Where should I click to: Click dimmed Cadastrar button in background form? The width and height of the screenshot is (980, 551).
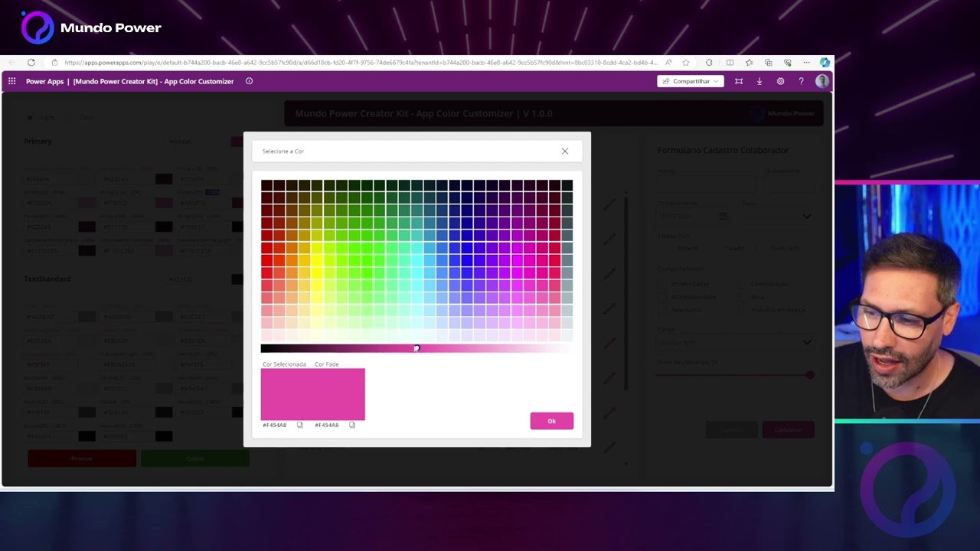point(788,430)
